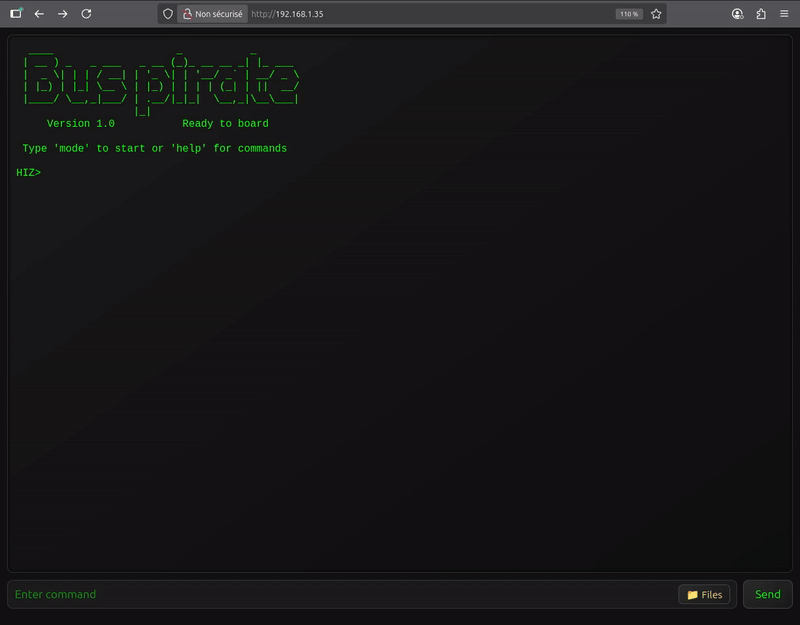This screenshot has width=800, height=625.
Task: Click the HIZ> prompt line
Action: pos(29,173)
